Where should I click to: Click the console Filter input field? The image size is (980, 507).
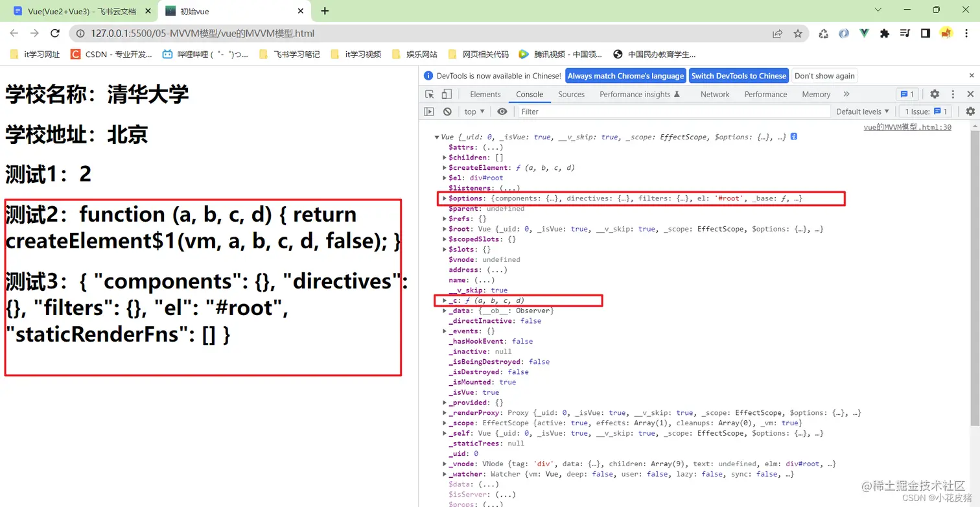(x=673, y=112)
